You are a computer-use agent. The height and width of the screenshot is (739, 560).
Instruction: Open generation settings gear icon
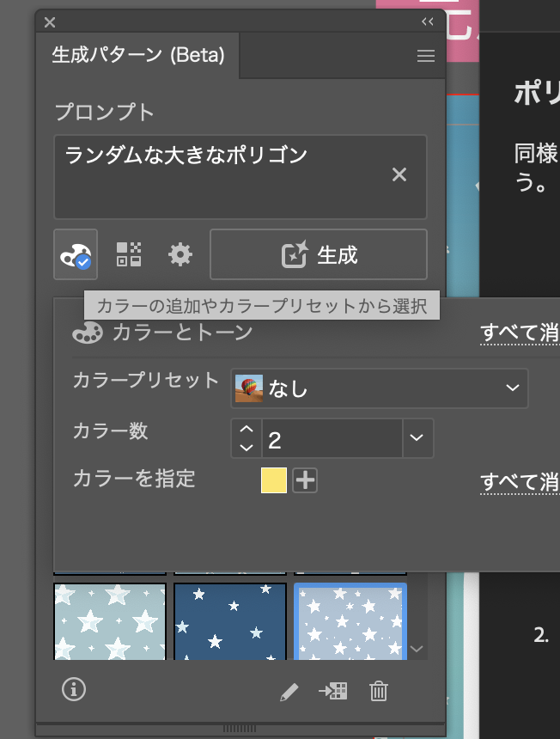pyautogui.click(x=180, y=254)
